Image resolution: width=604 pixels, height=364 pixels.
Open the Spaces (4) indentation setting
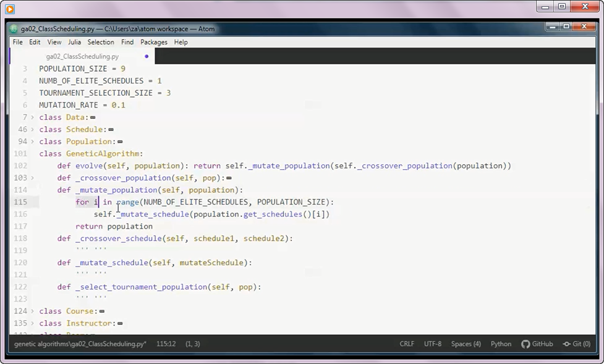tap(466, 344)
